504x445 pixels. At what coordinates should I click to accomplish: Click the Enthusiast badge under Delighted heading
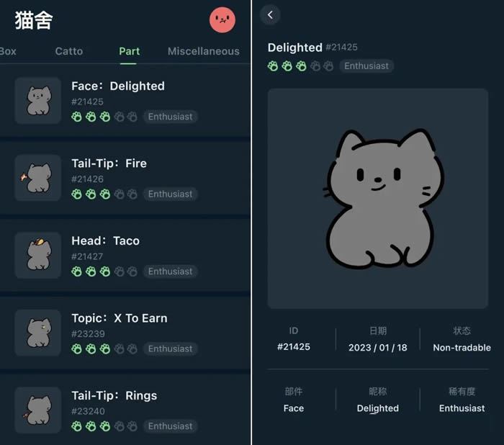[x=366, y=66]
